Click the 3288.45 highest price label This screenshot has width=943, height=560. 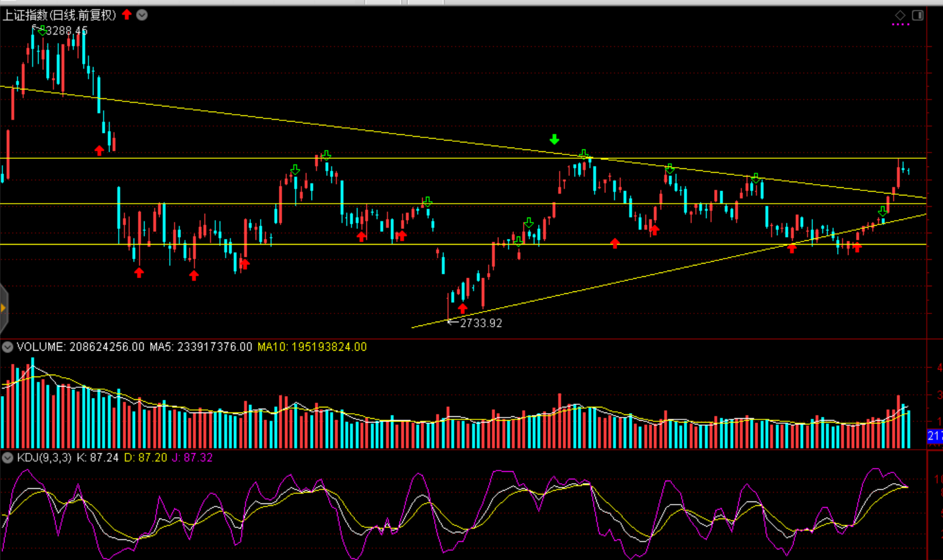[66, 30]
